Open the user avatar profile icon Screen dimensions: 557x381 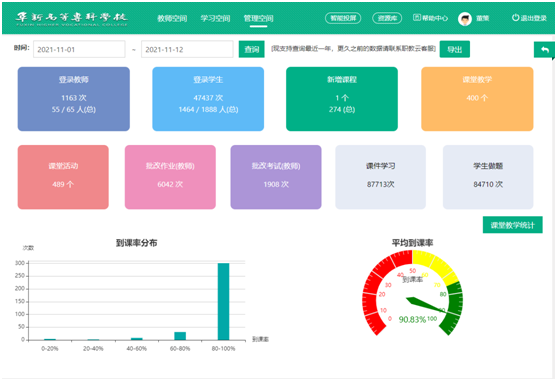click(x=465, y=18)
